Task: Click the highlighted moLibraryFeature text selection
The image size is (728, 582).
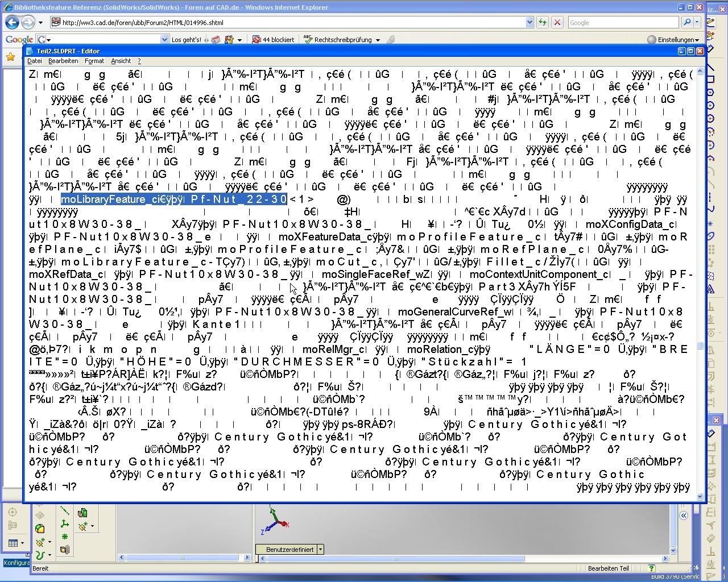Action: click(x=174, y=199)
